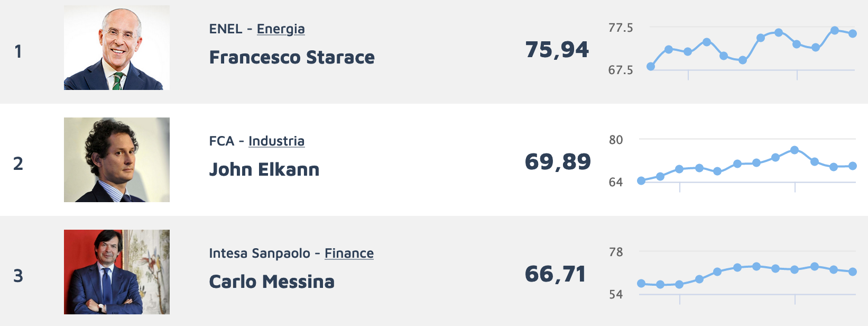Click first data point in Starace's trend chart
The image size is (868, 326).
[651, 67]
